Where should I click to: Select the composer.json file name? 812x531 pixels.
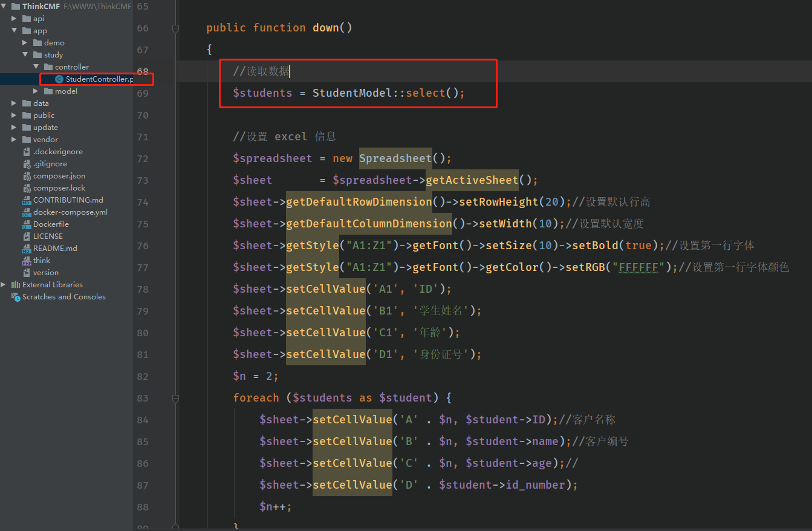(x=59, y=176)
